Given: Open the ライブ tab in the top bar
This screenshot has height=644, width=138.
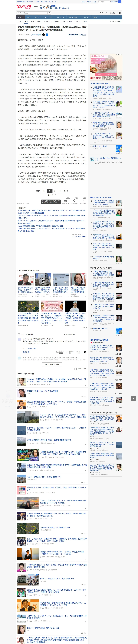Looking at the screenshot, I should (x=37, y=17).
